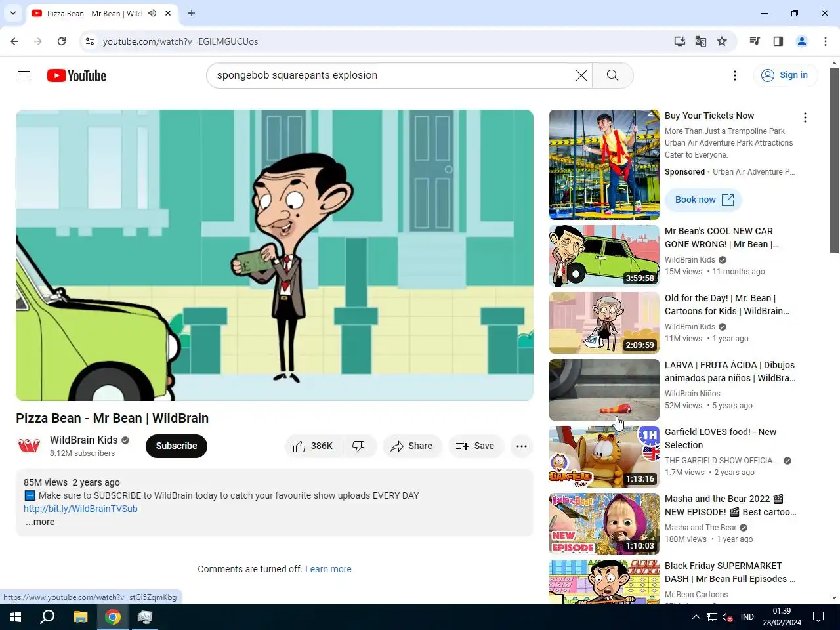Open the media control icon in Chrome toolbar
This screenshot has width=840, height=630.
point(755,41)
